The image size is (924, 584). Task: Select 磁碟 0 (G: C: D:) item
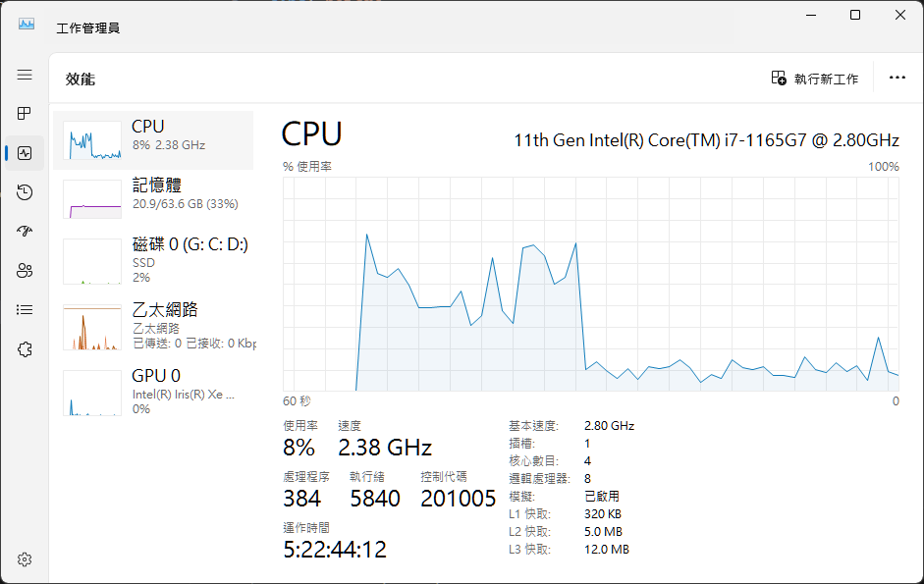pos(153,260)
